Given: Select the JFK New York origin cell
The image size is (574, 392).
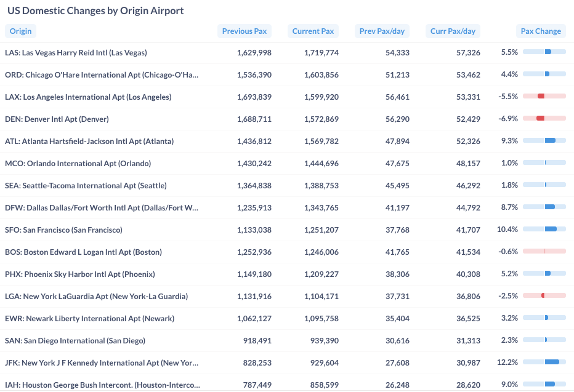Looking at the screenshot, I should coord(102,363).
